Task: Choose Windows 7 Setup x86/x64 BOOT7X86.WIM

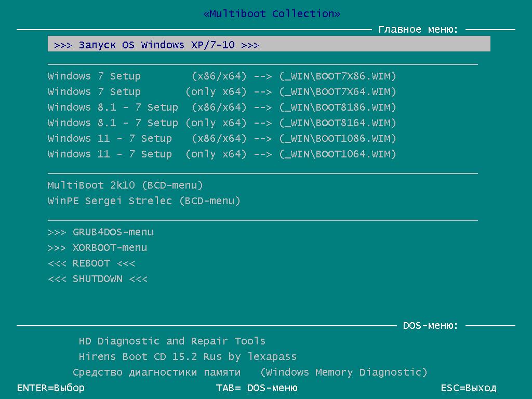Action: pyautogui.click(x=222, y=76)
